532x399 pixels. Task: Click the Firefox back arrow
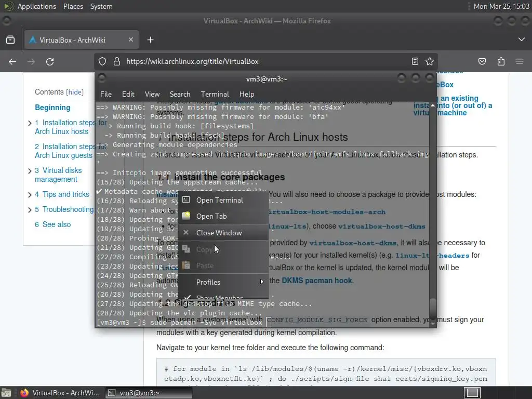pos(12,61)
